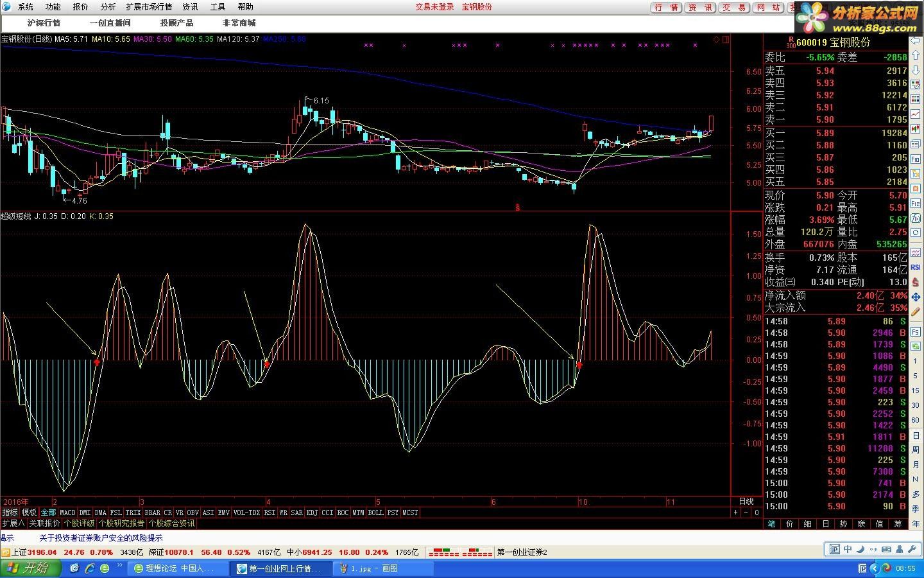Select 30-minute period in sidebar
This screenshot has width=924, height=578.
(916, 405)
